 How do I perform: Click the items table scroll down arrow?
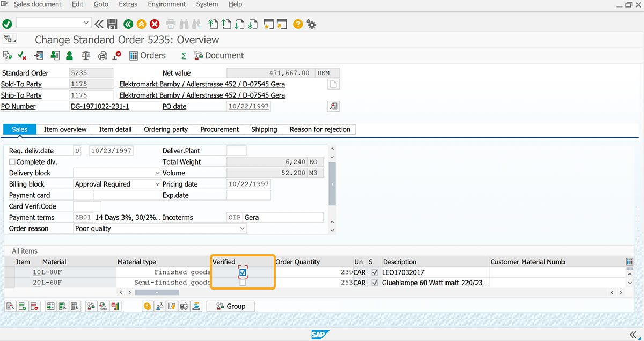click(630, 283)
